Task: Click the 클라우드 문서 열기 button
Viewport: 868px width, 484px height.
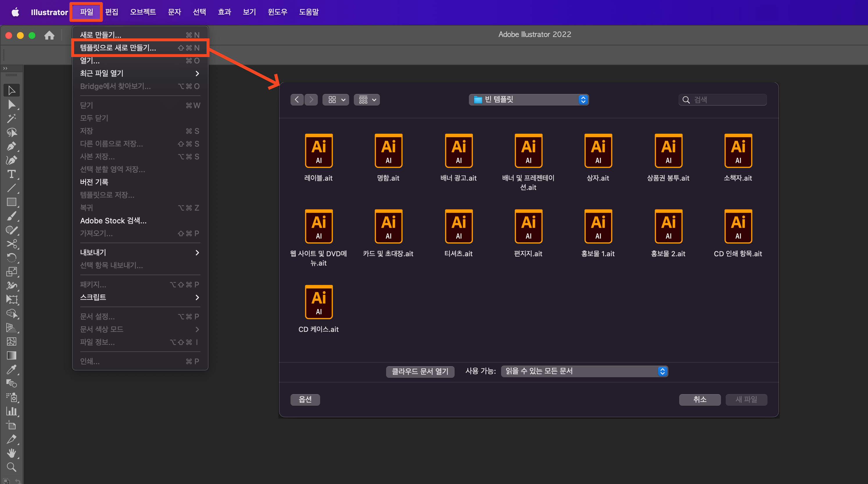Action: click(x=420, y=371)
